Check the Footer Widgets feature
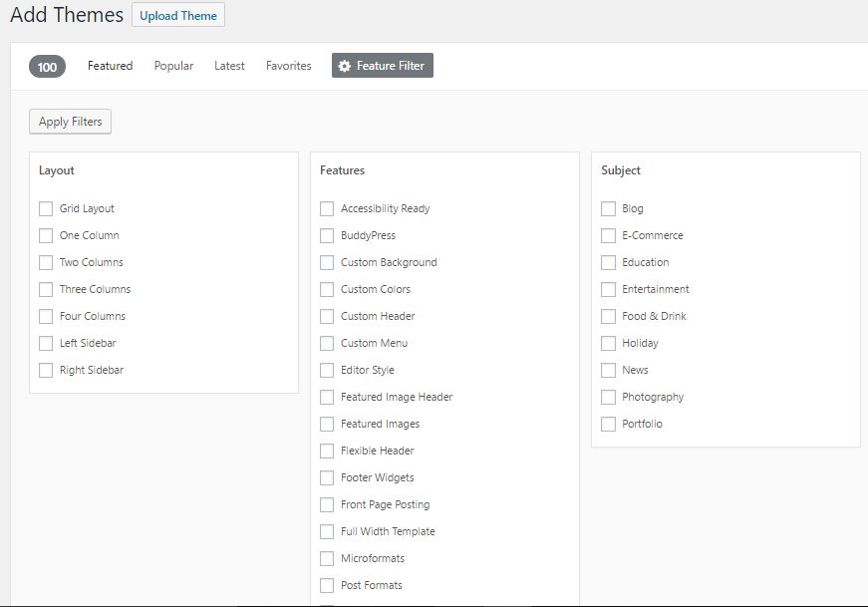 coord(327,478)
